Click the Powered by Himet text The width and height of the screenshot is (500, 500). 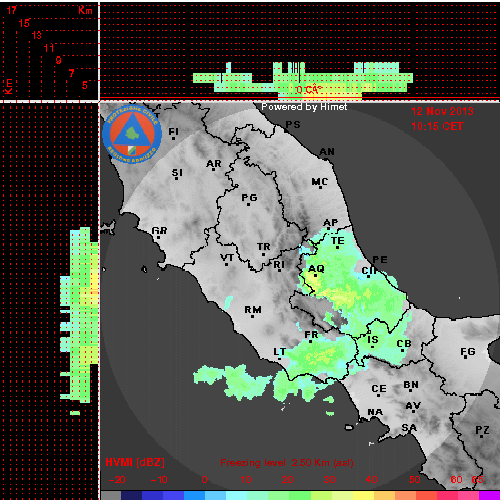click(x=304, y=107)
